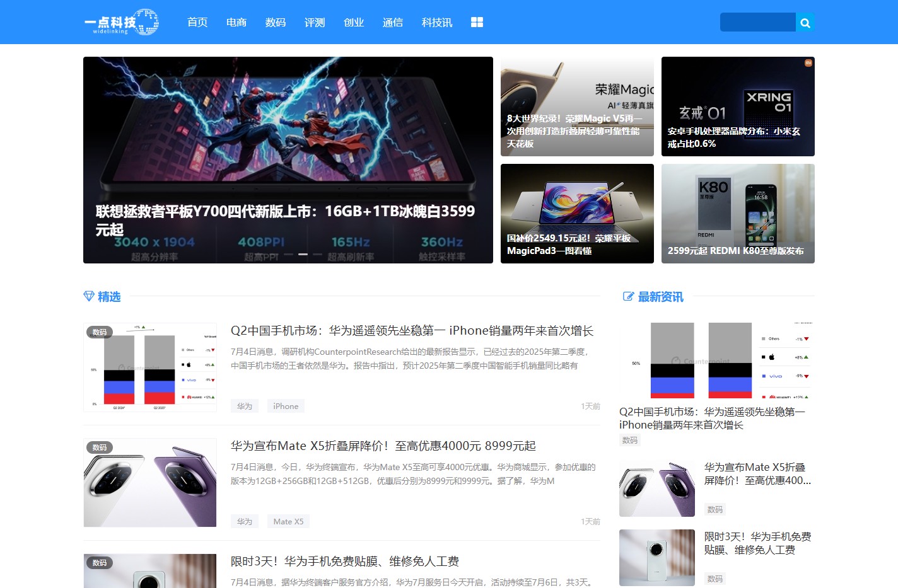898x588 pixels.
Task: Open the 联想拯救者平板Y700 banner headline
Action: 285,220
